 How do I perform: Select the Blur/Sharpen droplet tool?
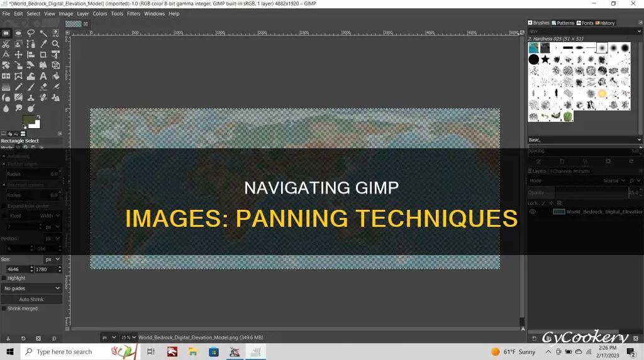tap(6, 108)
